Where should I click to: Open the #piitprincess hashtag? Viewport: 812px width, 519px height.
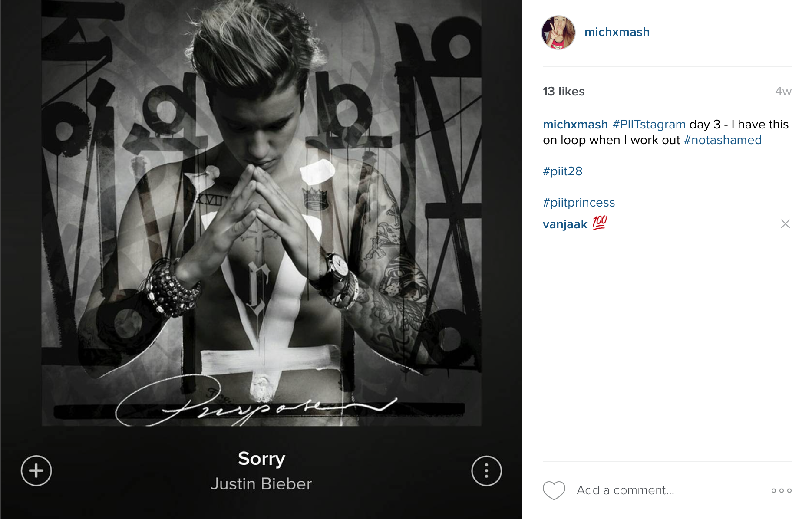pyautogui.click(x=579, y=203)
